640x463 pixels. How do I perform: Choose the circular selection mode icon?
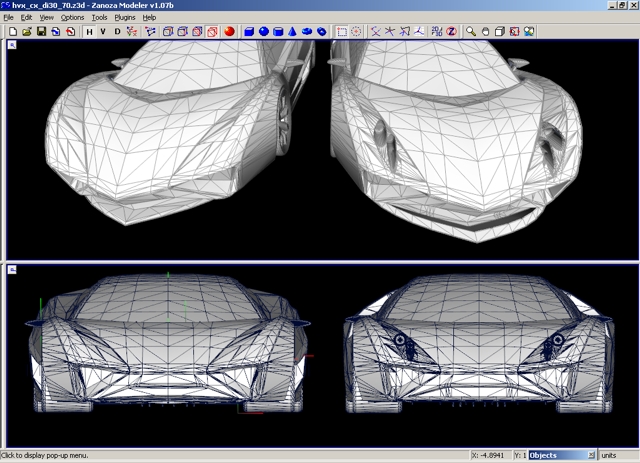pyautogui.click(x=356, y=31)
